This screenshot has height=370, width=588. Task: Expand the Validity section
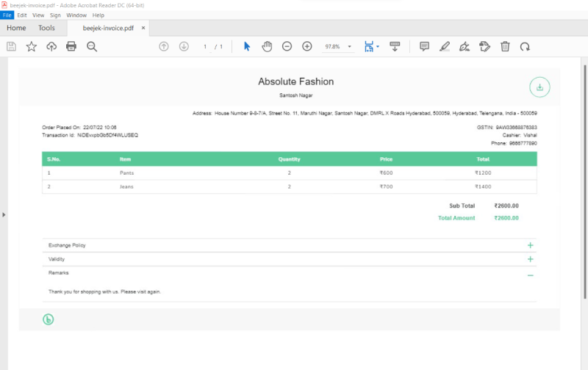(530, 259)
